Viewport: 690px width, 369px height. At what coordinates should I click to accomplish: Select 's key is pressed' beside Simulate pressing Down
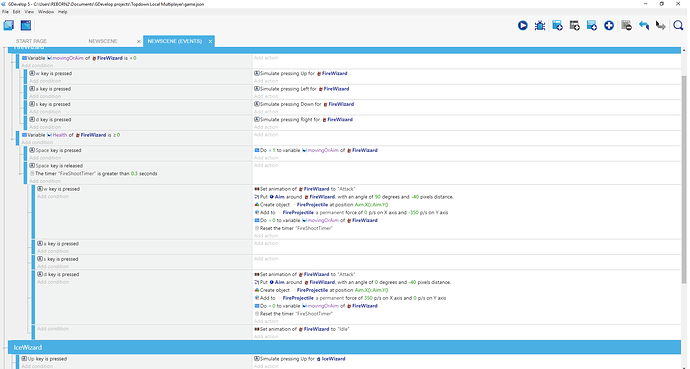click(x=51, y=104)
